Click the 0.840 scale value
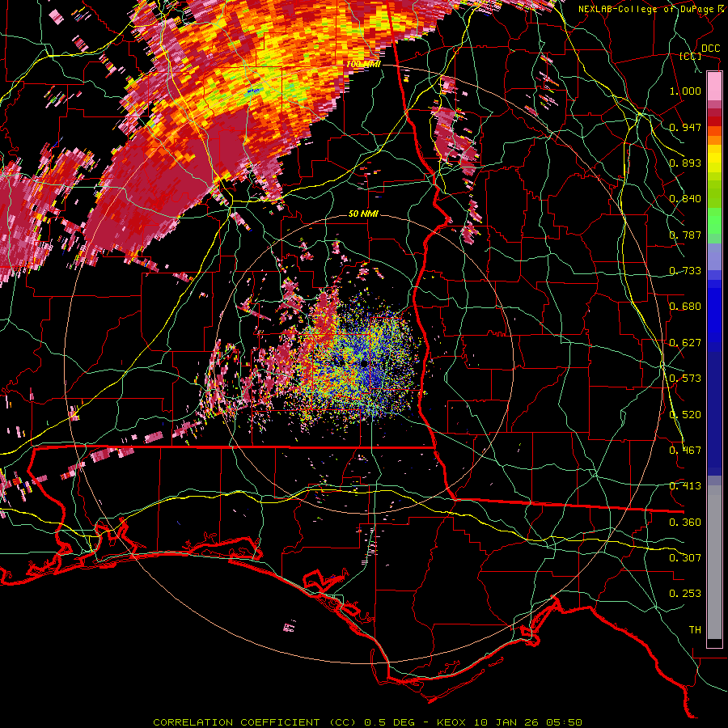Viewport: 728px width, 728px height. [x=685, y=199]
